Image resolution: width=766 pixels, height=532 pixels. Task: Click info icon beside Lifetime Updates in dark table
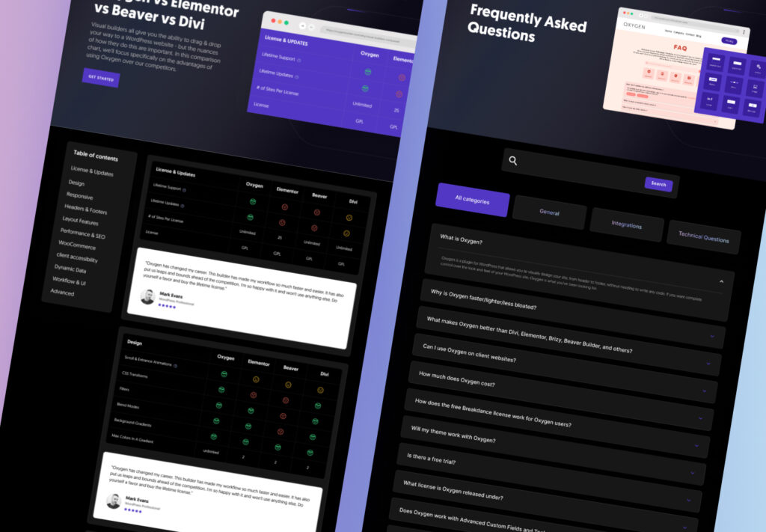point(183,206)
